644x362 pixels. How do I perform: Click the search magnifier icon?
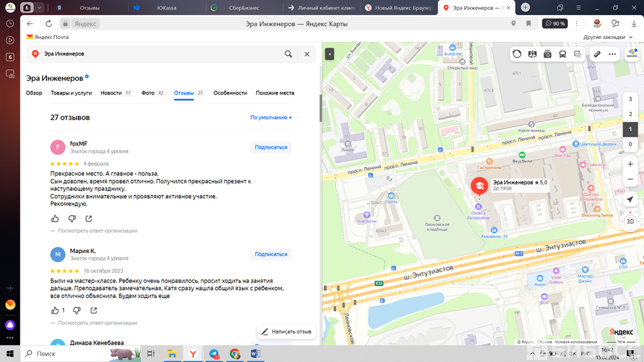point(288,54)
